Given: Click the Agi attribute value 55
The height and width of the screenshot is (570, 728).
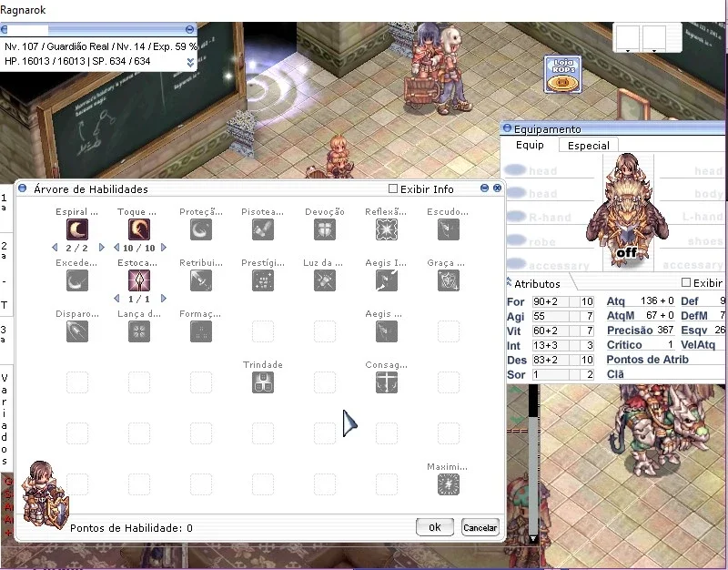Looking at the screenshot, I should coord(551,316).
